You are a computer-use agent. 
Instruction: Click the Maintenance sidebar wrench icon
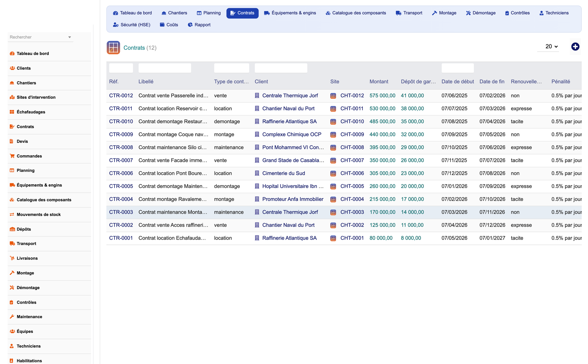click(12, 317)
